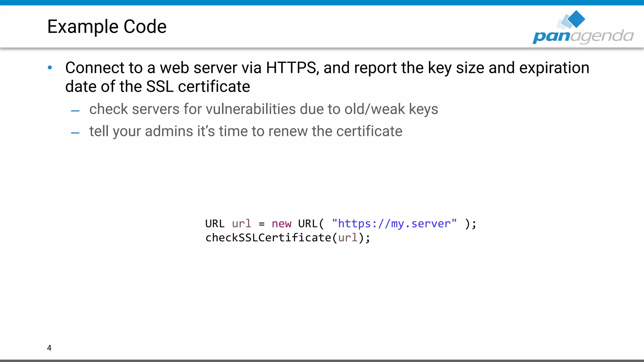Click the blue diamond in the logo

[577, 19]
